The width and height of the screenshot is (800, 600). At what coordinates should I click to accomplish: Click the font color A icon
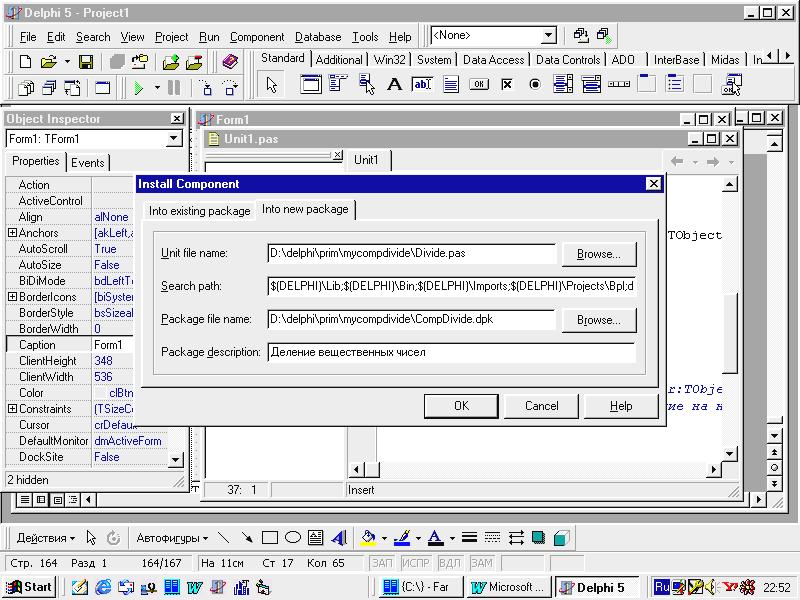(435, 538)
